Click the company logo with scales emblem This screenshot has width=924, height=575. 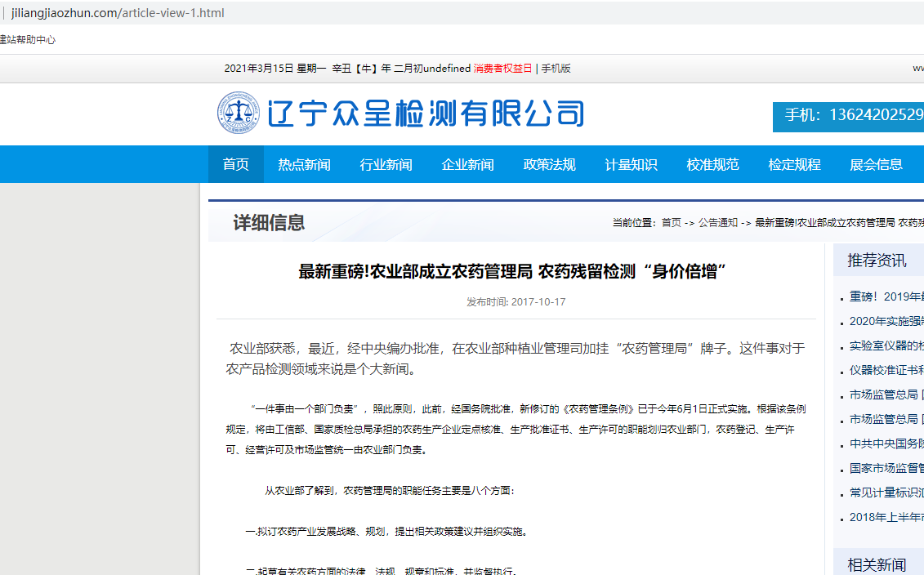(234, 114)
